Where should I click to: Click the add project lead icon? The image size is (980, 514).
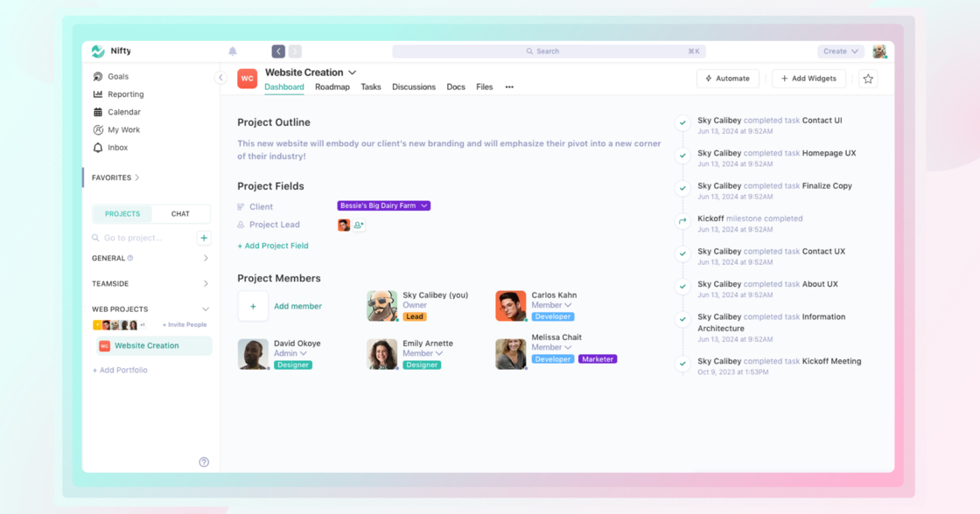359,226
